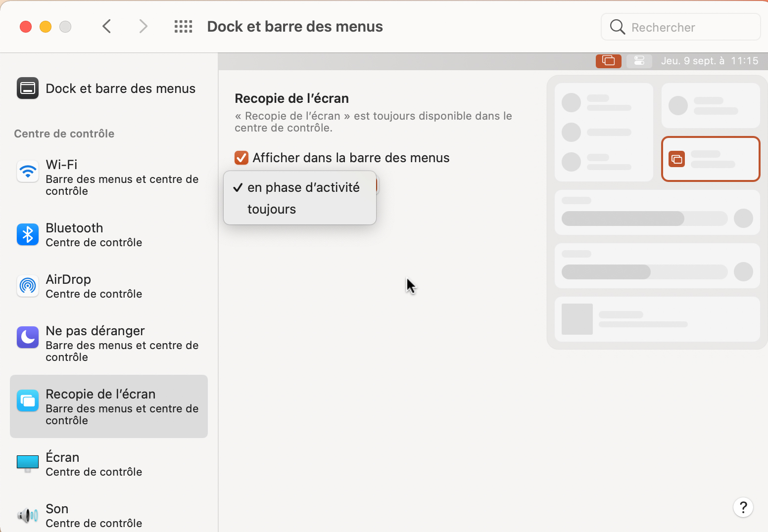This screenshot has width=768, height=532.
Task: Select the AirDrop icon in sidebar
Action: (28, 286)
